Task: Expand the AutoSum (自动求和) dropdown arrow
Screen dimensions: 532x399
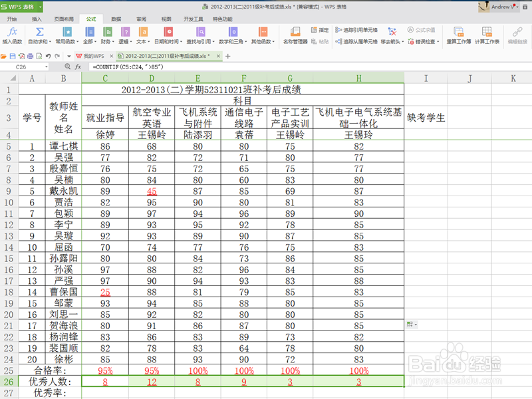Action: point(51,42)
